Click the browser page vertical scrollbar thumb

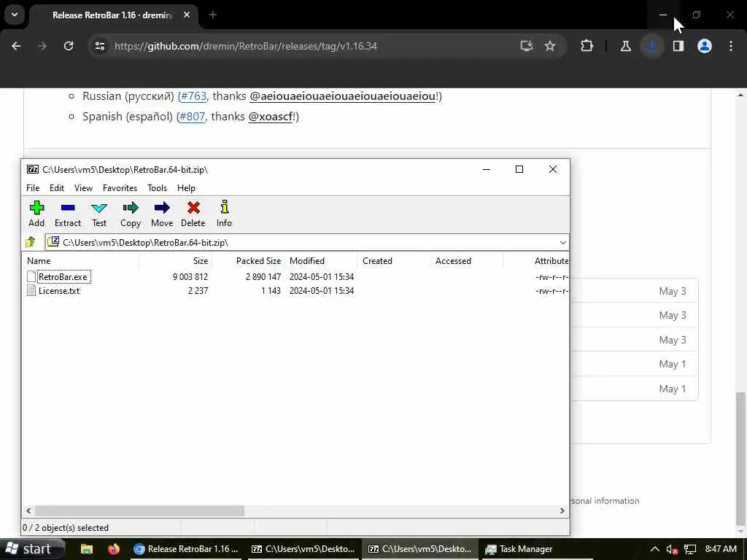tap(740, 458)
